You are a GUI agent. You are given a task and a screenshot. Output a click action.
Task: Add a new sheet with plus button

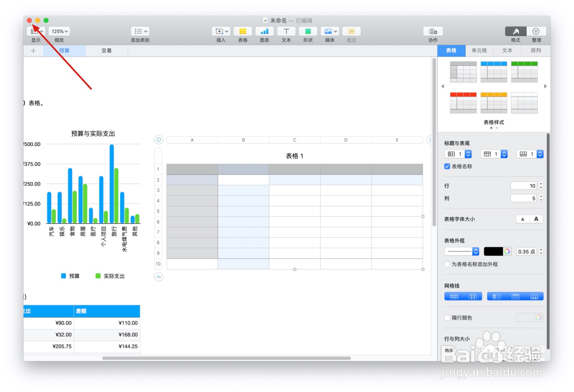point(33,51)
